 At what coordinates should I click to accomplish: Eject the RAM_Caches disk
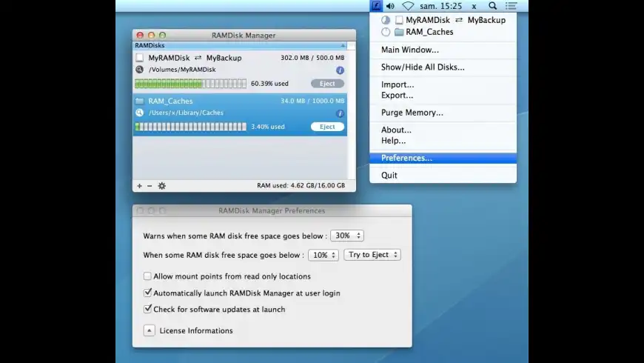(327, 127)
